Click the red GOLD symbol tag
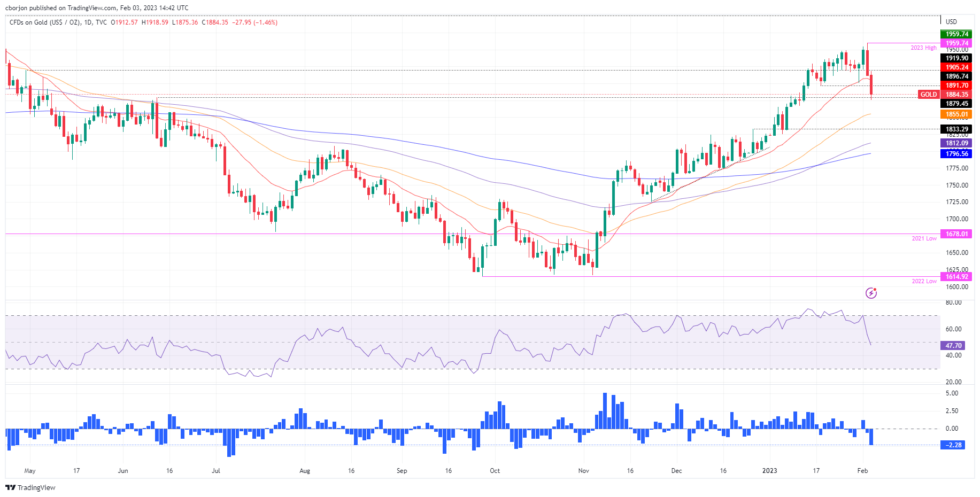Viewport: 980px width, 497px height. [928, 95]
